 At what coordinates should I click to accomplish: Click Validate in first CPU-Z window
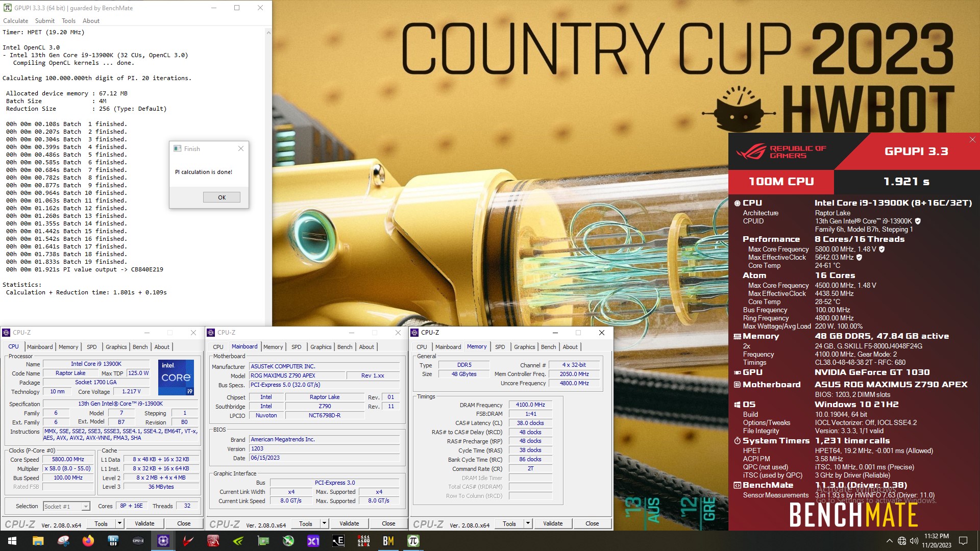point(144,523)
